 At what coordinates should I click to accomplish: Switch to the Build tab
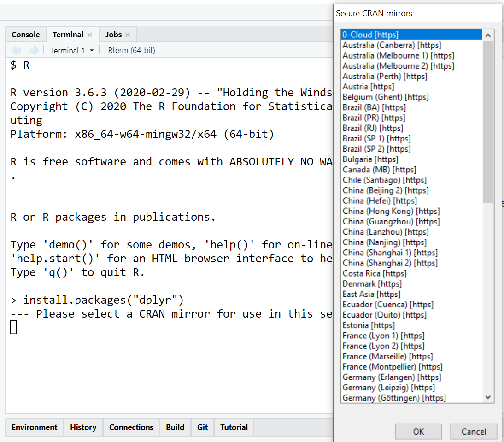(175, 428)
